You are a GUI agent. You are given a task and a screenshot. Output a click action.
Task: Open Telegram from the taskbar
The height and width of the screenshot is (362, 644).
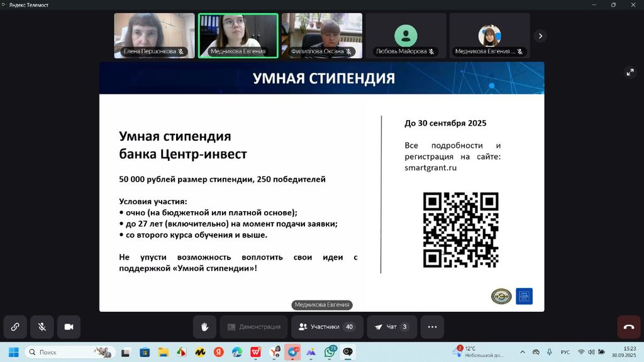click(x=292, y=352)
